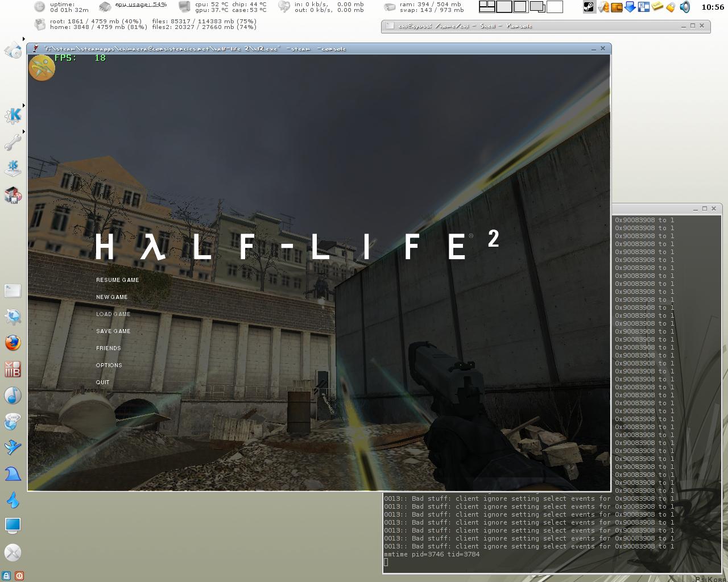The width and height of the screenshot is (728, 582).
Task: Choose Load Game in the menu
Action: point(113,314)
